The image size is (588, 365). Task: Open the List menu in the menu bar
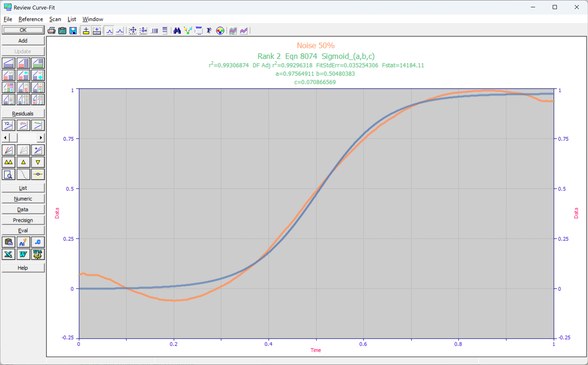(x=72, y=19)
